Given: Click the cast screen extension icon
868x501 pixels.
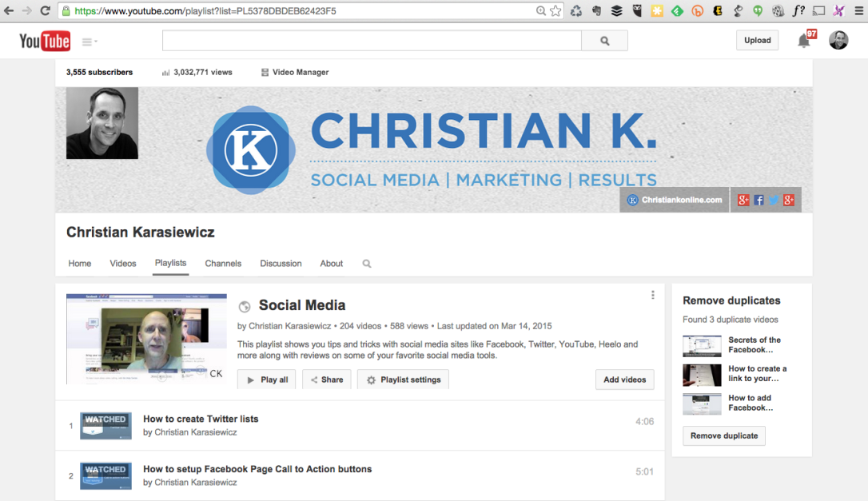Looking at the screenshot, I should point(818,10).
